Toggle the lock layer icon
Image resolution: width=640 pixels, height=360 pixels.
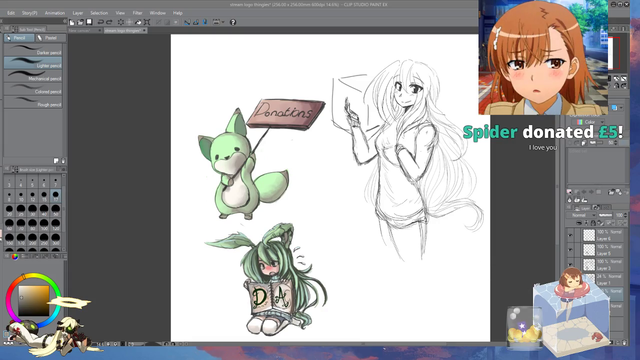(593, 223)
